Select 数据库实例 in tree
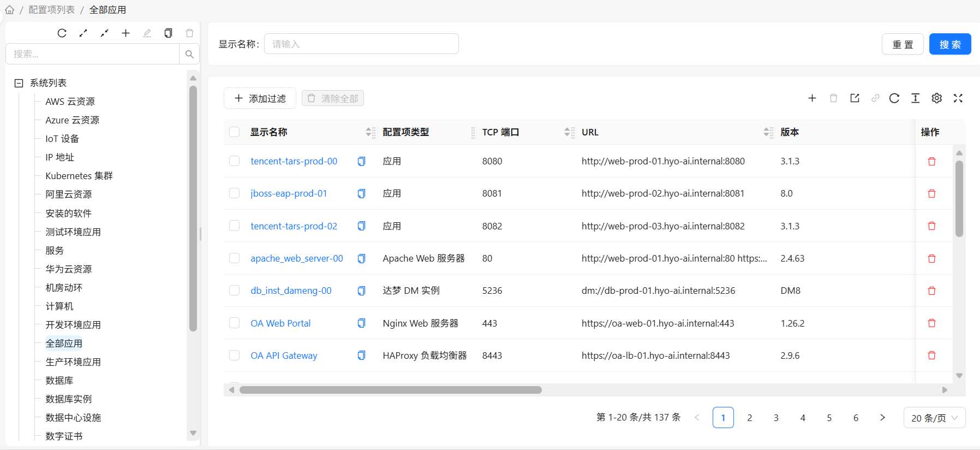The width and height of the screenshot is (980, 450). pyautogui.click(x=69, y=399)
